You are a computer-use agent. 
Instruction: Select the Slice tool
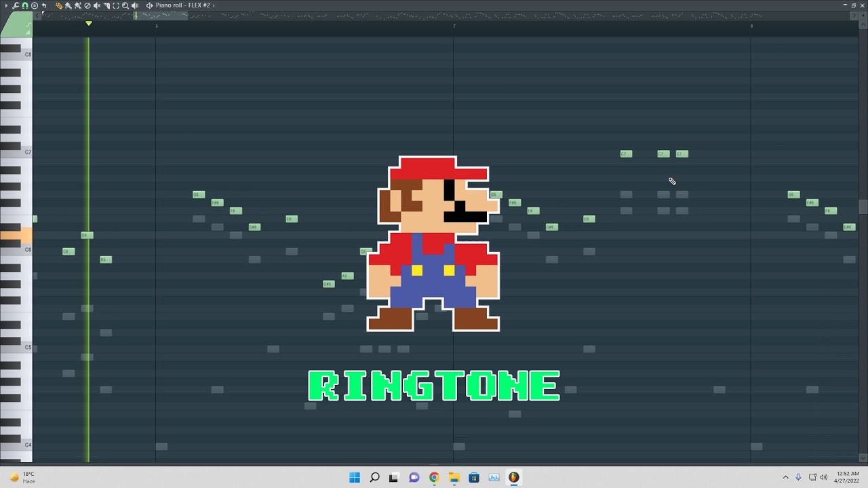[x=106, y=5]
